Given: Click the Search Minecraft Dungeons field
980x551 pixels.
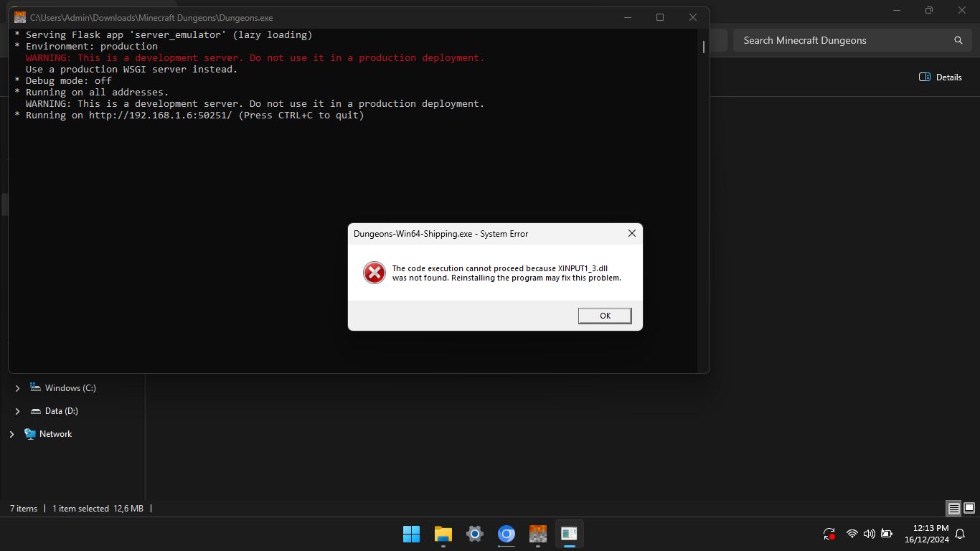Looking at the screenshot, I should tap(847, 40).
